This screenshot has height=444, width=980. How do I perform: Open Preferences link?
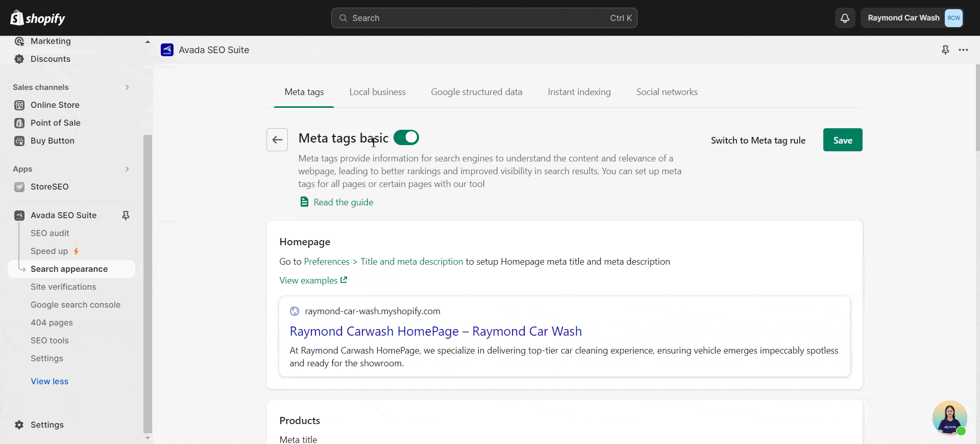point(327,262)
